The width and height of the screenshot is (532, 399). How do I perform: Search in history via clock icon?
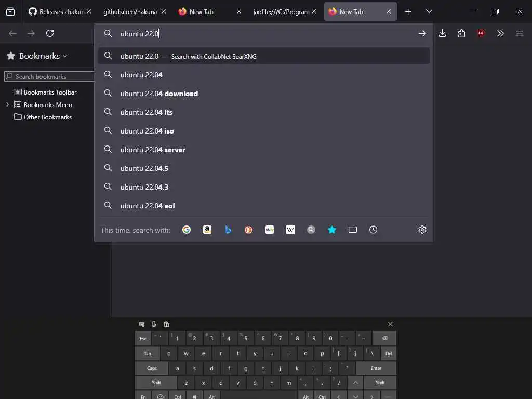pyautogui.click(x=373, y=230)
